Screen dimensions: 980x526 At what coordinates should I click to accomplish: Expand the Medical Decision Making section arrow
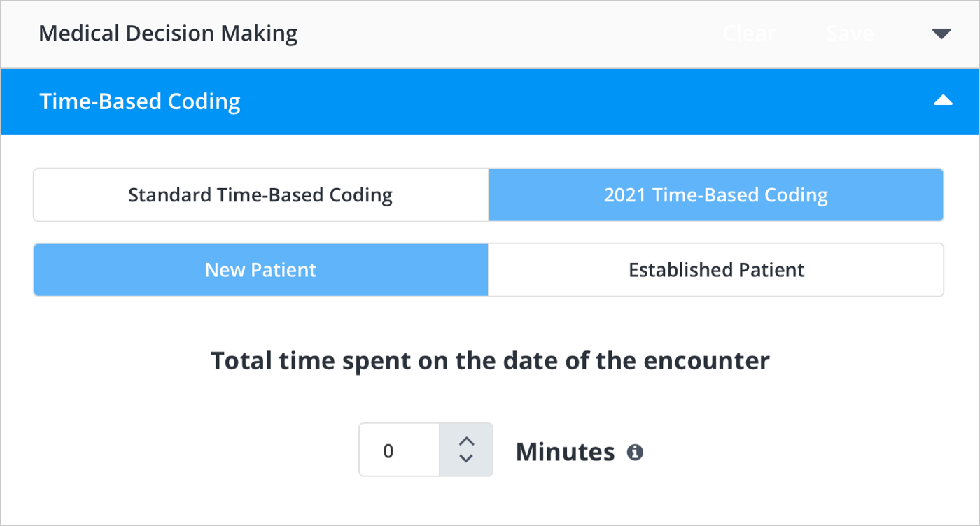(941, 34)
